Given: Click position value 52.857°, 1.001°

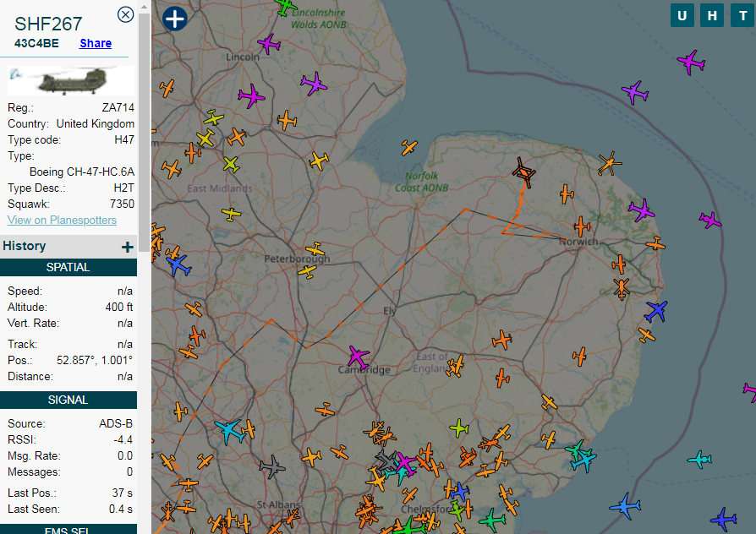Looking at the screenshot, I should pyautogui.click(x=95, y=361).
